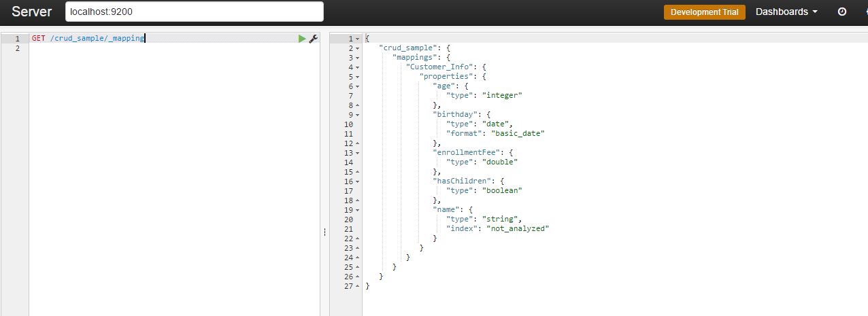
Task: Click the Development Trial button
Action: tap(705, 12)
